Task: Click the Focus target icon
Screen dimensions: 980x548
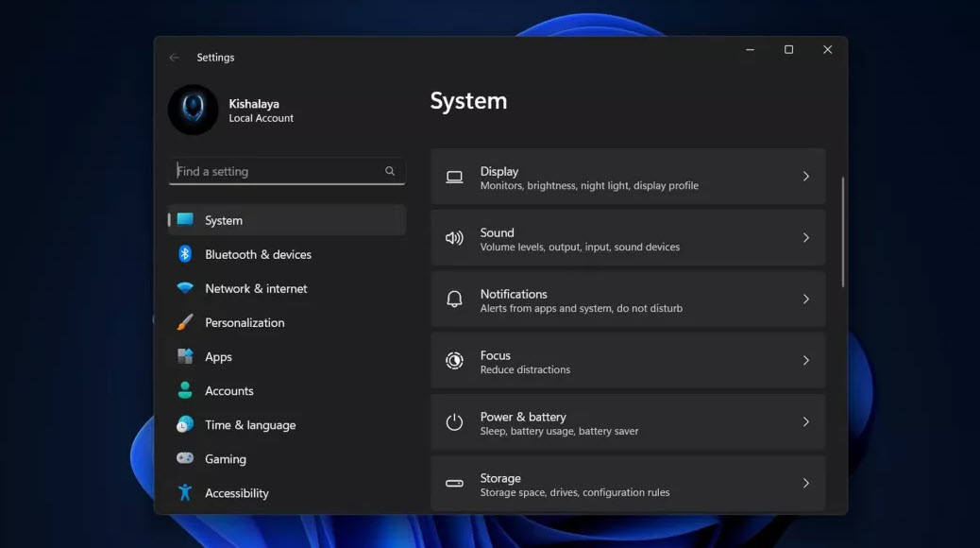Action: tap(454, 360)
